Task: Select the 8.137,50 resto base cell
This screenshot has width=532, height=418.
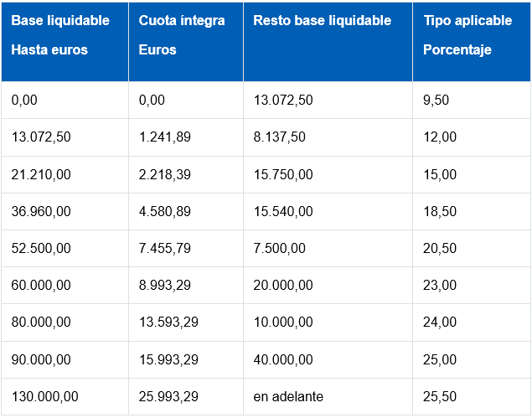Action: pos(280,137)
